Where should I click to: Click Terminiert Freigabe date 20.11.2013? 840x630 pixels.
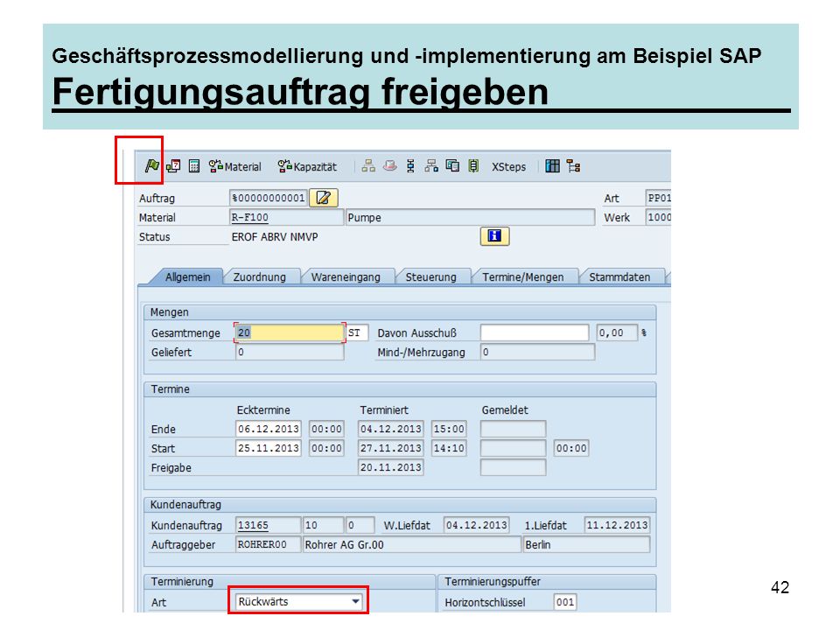point(390,467)
